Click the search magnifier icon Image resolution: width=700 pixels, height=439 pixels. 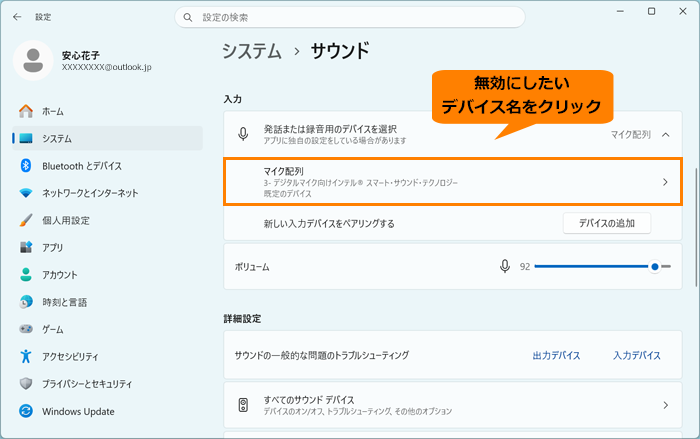click(188, 17)
